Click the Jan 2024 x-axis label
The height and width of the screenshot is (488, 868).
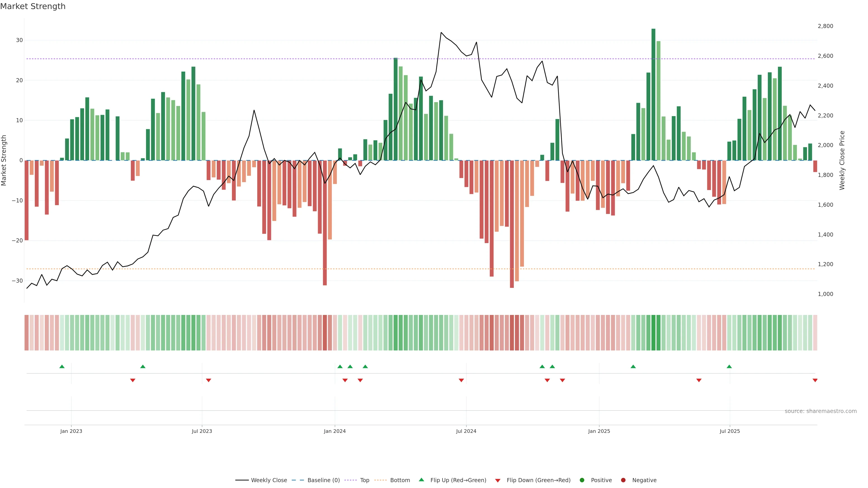point(335,431)
